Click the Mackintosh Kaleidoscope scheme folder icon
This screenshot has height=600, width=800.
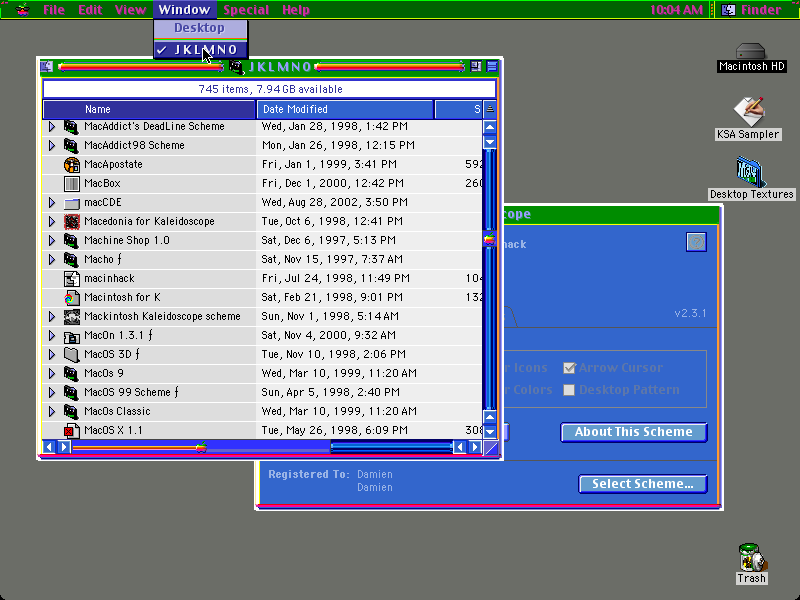click(71, 316)
